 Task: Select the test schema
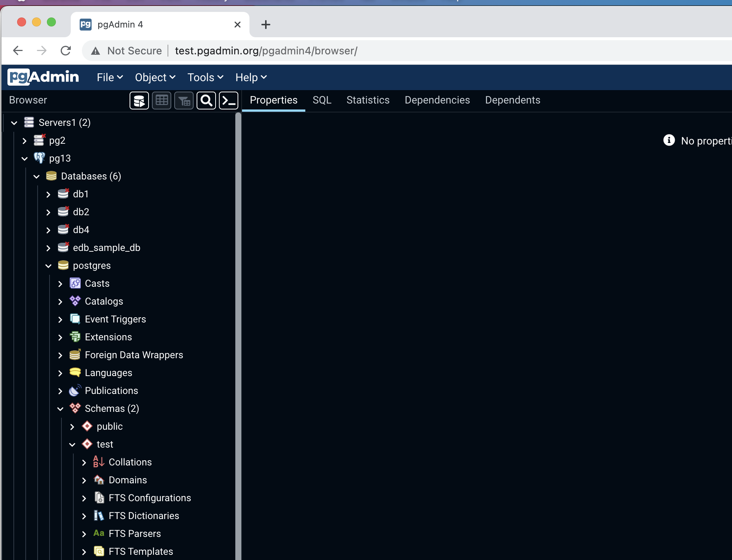105,444
